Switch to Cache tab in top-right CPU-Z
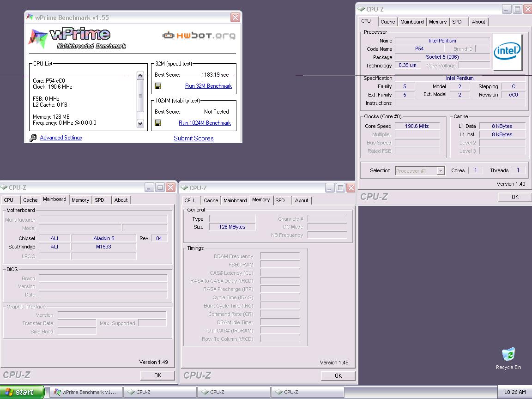532x399 pixels. pos(387,22)
